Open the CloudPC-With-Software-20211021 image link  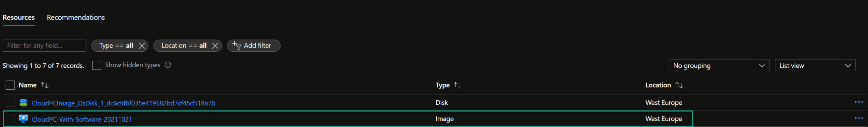[82, 119]
